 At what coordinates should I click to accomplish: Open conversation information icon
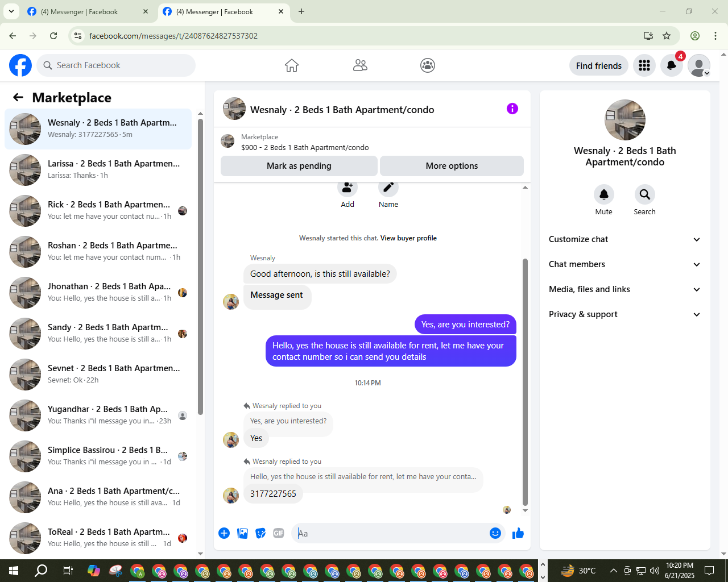(x=512, y=109)
